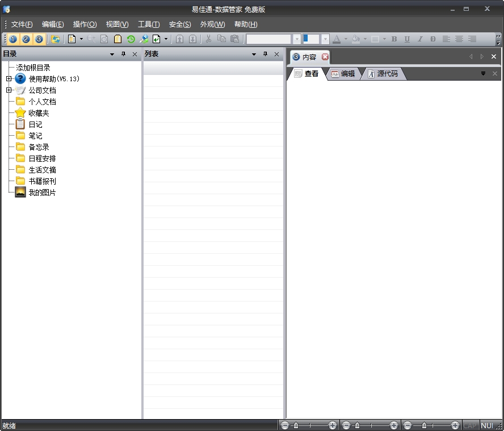Open the 工具(T) menu
504x431 pixels.
tap(149, 24)
